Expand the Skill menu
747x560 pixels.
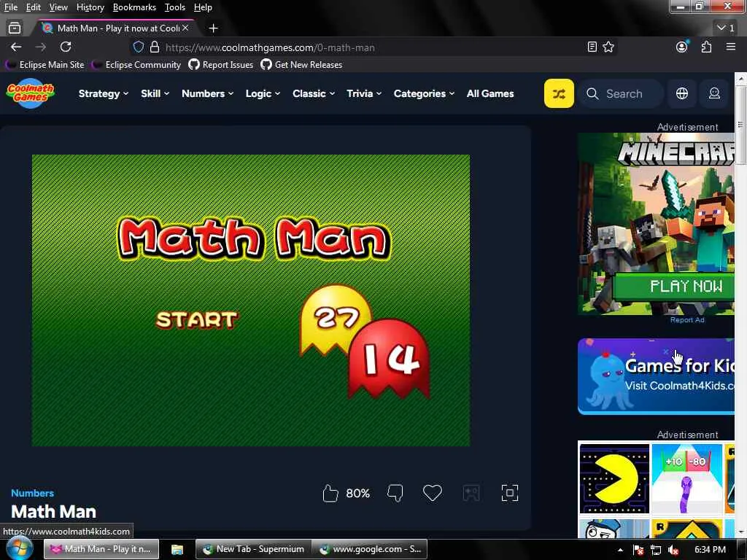pyautogui.click(x=155, y=94)
